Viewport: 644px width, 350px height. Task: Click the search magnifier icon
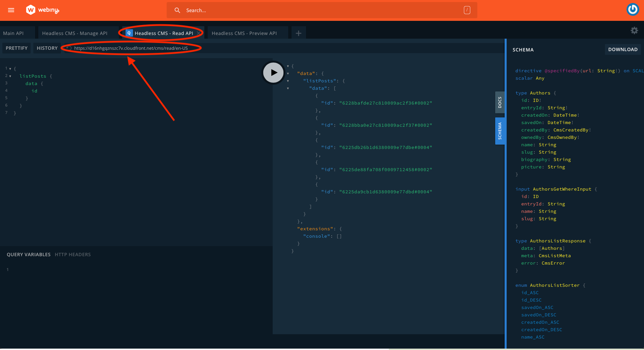(x=177, y=10)
